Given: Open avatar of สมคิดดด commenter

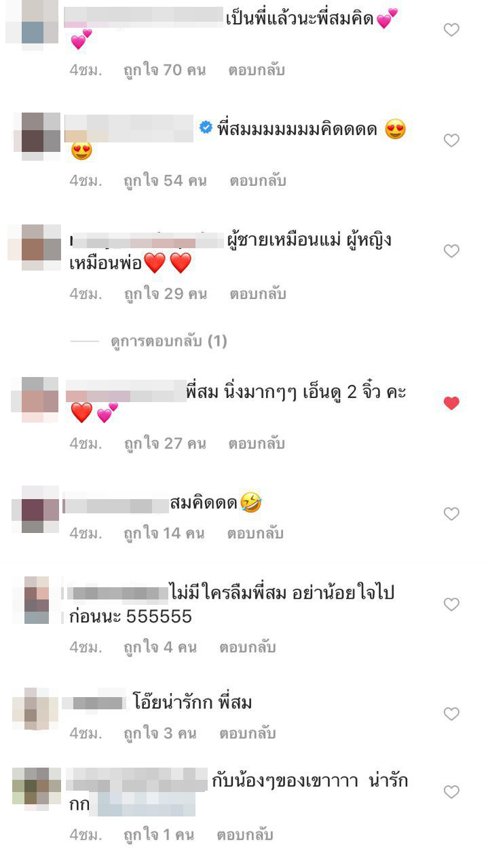Looking at the screenshot, I should [x=36, y=509].
